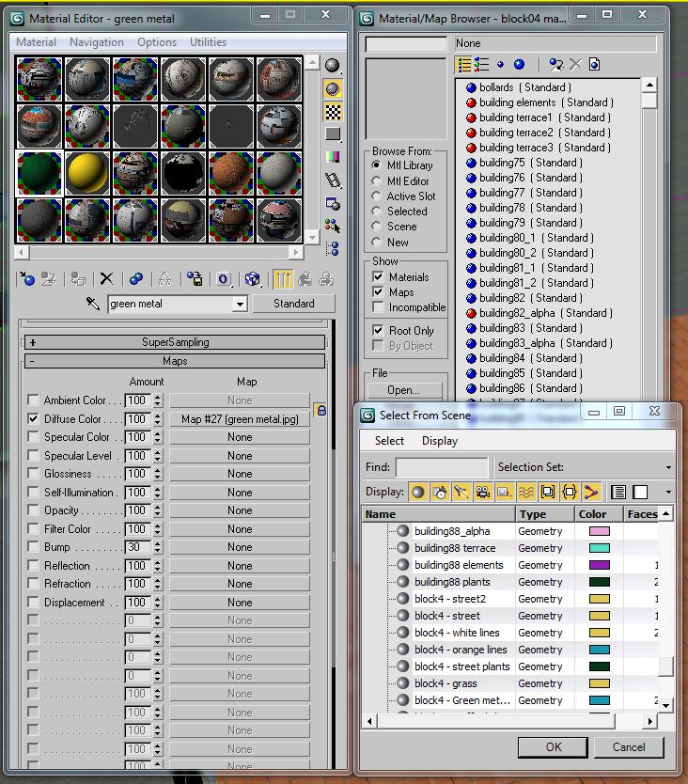
Task: Select the New radio button
Action: pyautogui.click(x=377, y=242)
